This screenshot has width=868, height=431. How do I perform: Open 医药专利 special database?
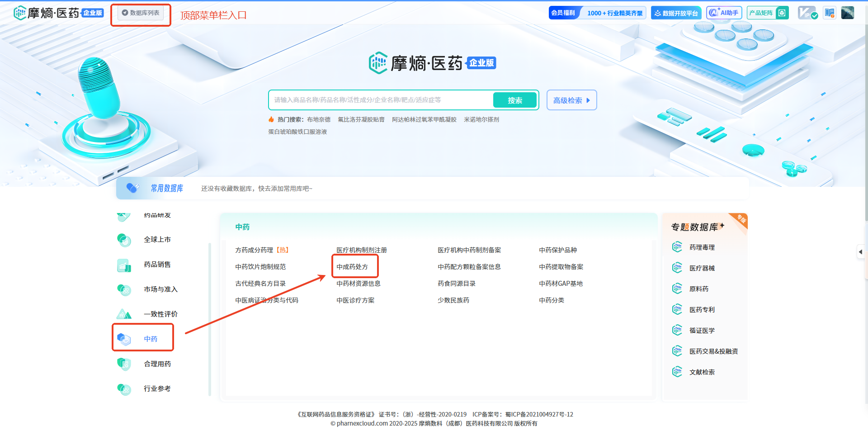tap(702, 309)
